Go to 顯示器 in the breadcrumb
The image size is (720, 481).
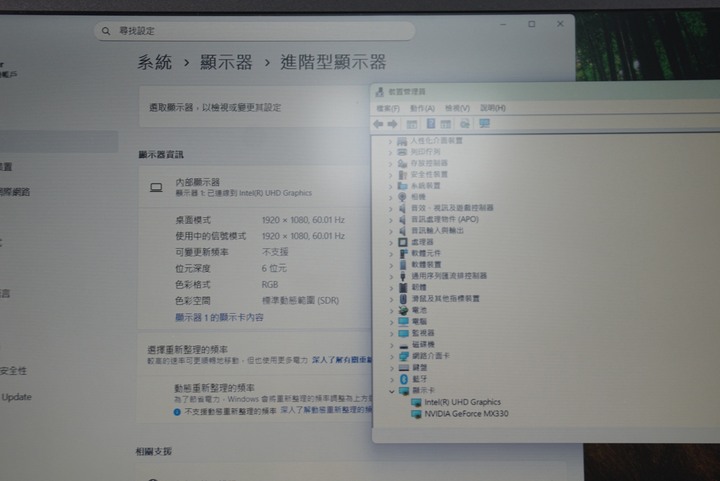[228, 63]
